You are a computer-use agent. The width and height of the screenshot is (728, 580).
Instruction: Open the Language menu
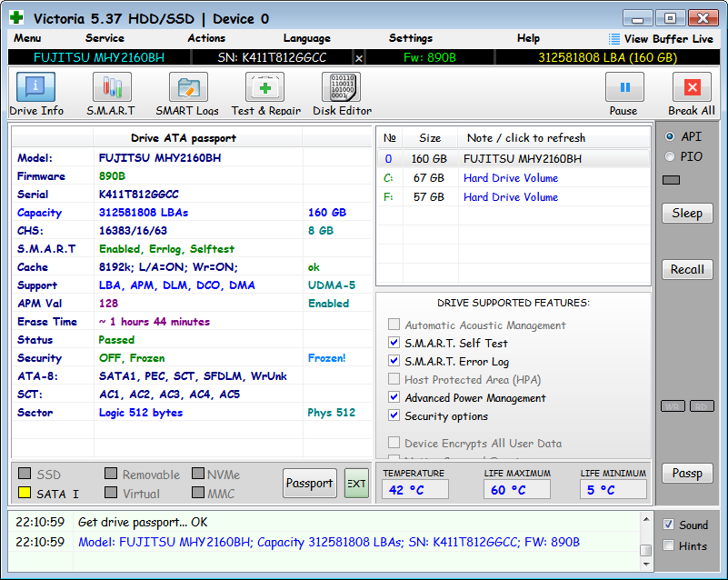pyautogui.click(x=307, y=38)
